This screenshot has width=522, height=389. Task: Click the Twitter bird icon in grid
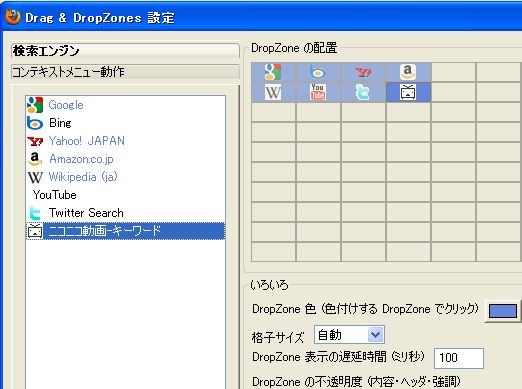[363, 92]
